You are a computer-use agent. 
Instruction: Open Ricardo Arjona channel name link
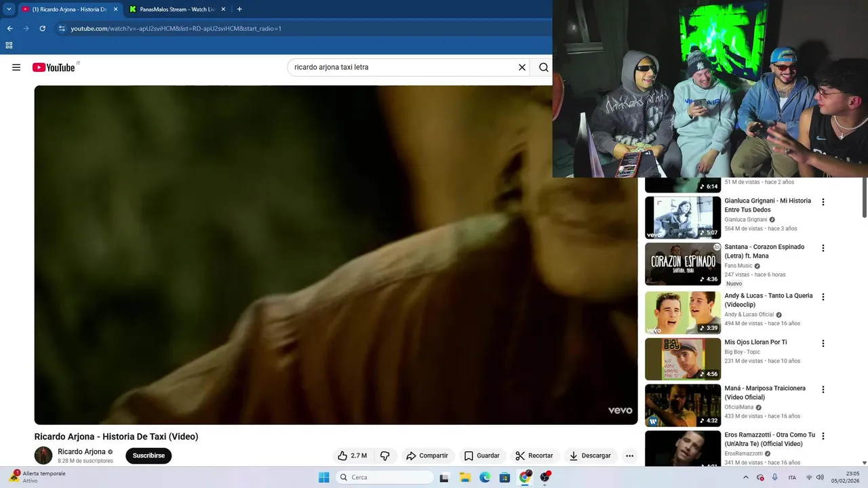tap(81, 451)
